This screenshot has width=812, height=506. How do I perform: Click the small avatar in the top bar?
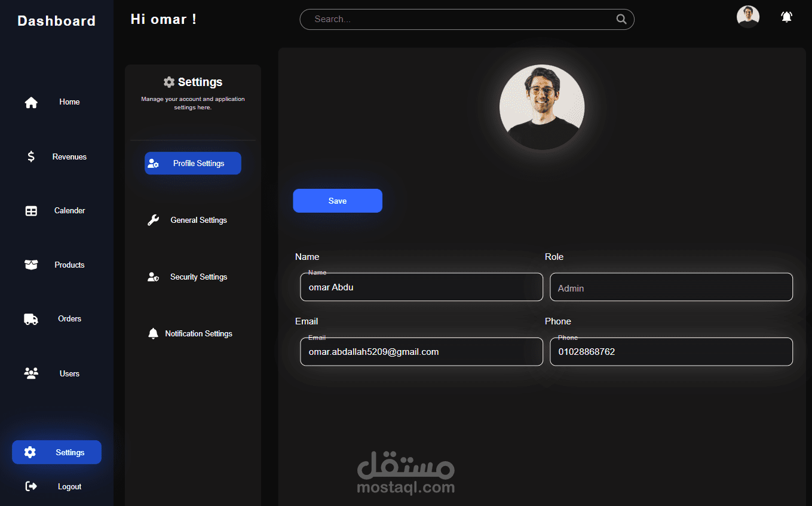point(748,17)
